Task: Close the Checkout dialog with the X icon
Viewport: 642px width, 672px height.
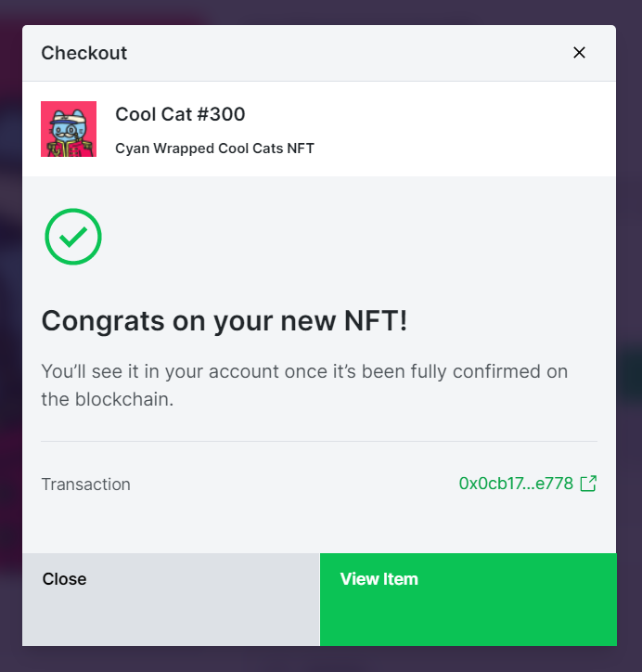Action: coord(579,53)
